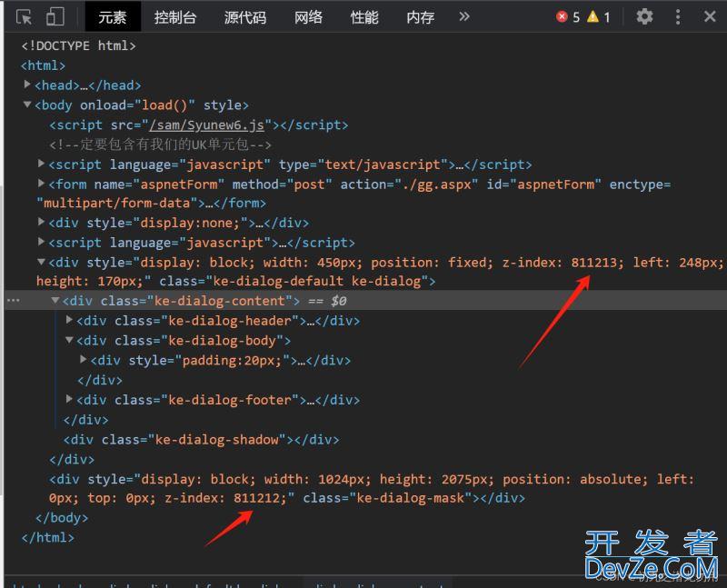This screenshot has width=727, height=588.
Task: Expand the script language javascript text/javascript node
Action: (41, 164)
